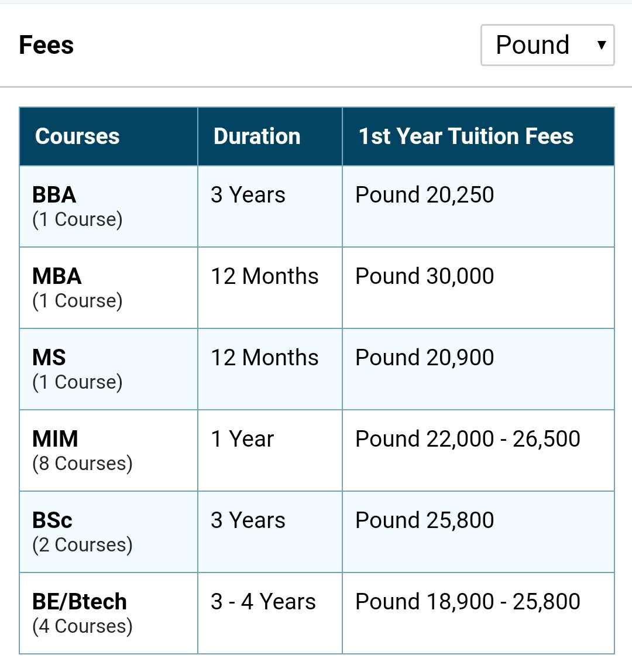Image resolution: width=632 pixels, height=672 pixels.
Task: Open the MIM courses listing
Action: 55,439
